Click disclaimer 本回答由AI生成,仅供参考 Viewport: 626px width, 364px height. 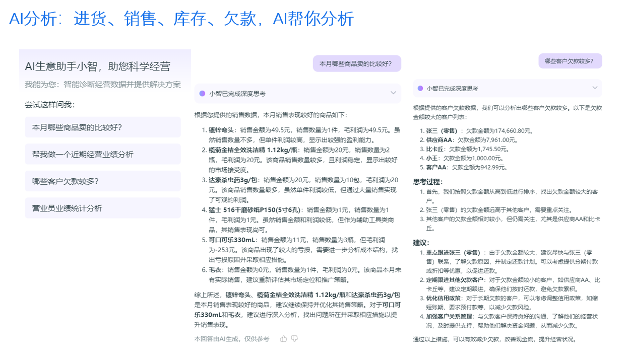pos(232,339)
